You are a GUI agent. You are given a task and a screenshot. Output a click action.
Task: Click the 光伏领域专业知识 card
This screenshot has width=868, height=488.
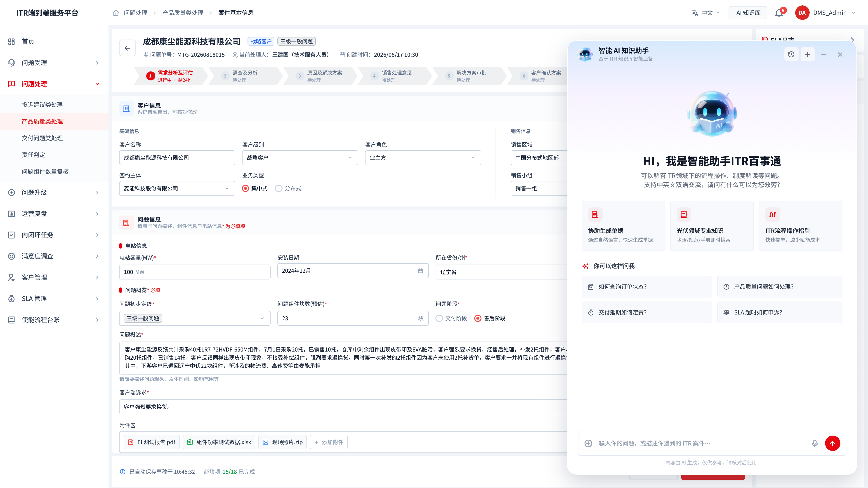click(712, 226)
